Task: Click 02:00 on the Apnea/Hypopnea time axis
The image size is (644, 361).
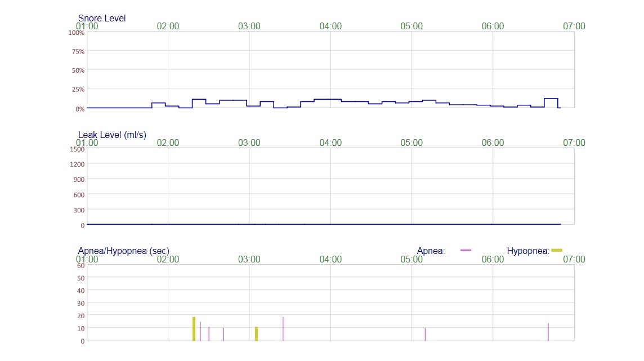Action: [x=168, y=260]
